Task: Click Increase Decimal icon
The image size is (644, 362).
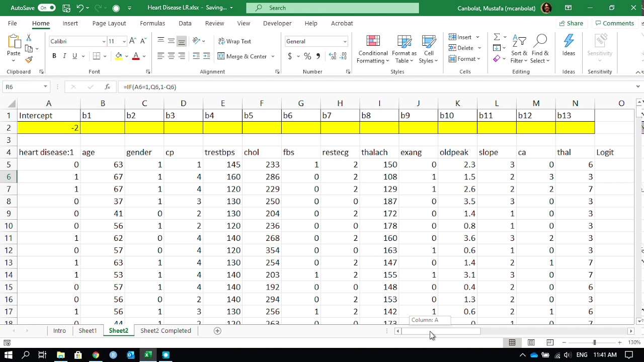Action: [x=332, y=56]
